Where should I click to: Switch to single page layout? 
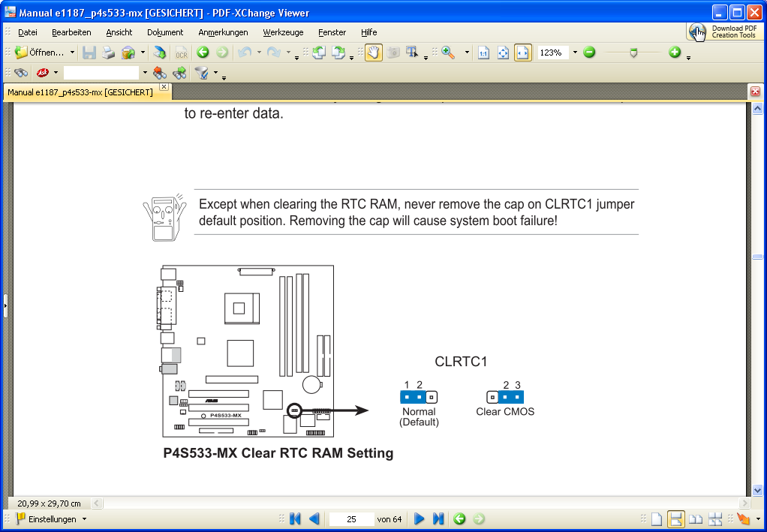(657, 518)
